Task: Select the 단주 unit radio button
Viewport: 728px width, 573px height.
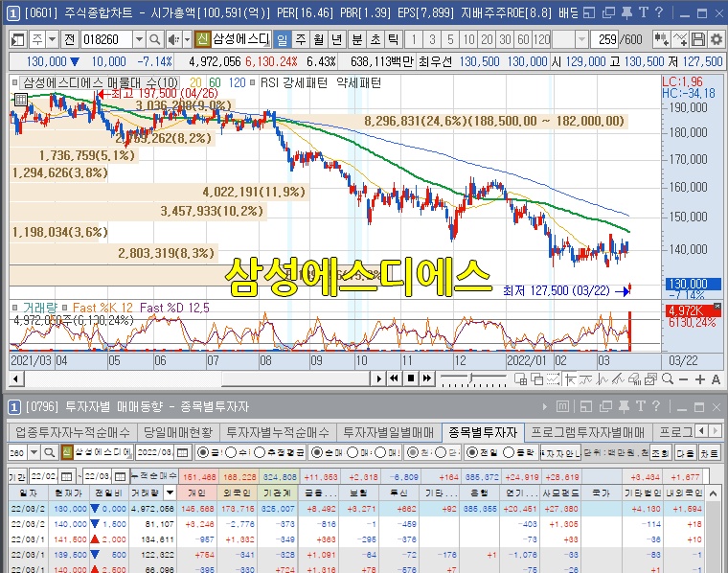Action: point(440,452)
